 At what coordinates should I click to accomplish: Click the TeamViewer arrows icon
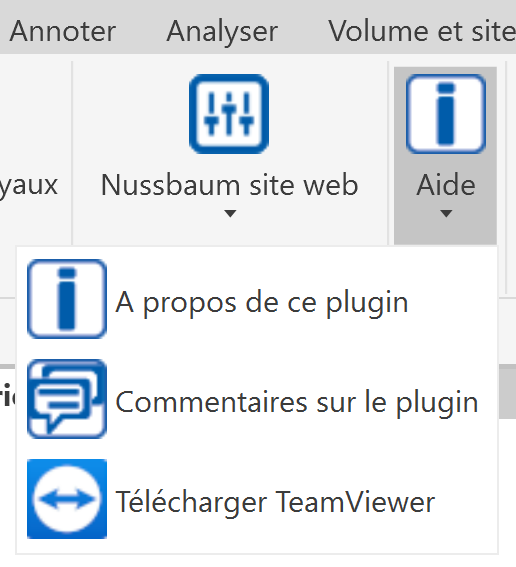pos(67,499)
